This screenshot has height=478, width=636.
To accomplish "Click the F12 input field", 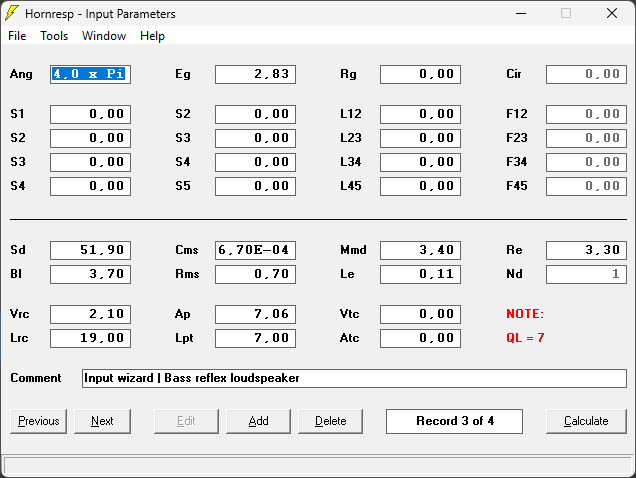I will 586,114.
